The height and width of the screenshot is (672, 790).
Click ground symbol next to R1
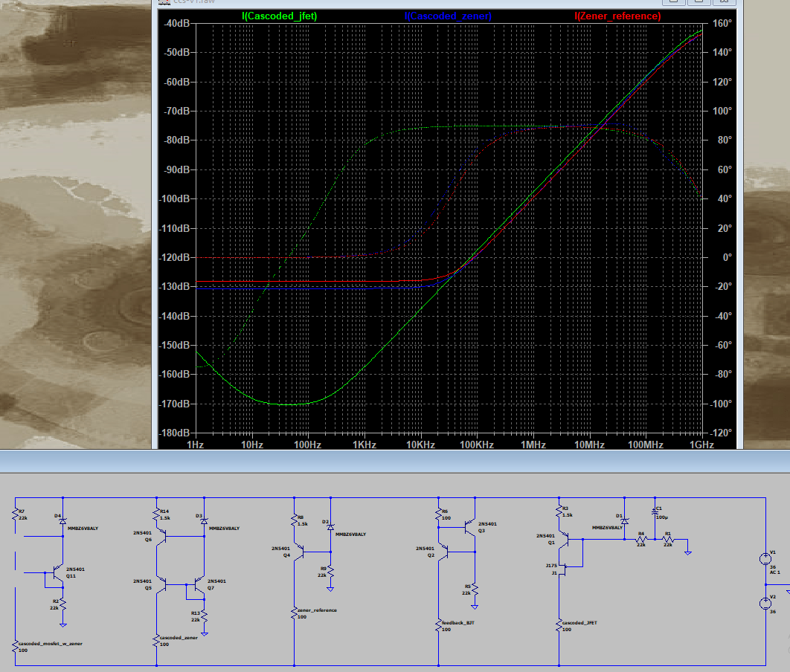coord(688,552)
